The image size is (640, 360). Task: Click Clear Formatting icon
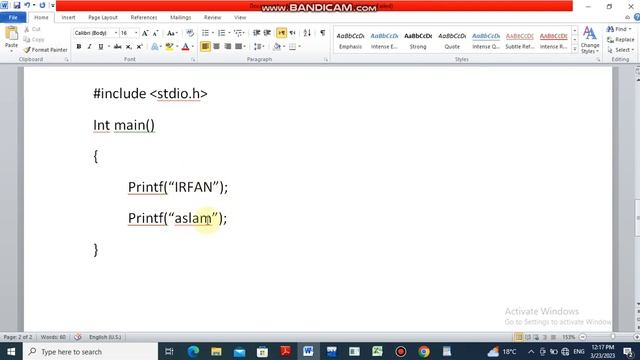pyautogui.click(x=190, y=33)
